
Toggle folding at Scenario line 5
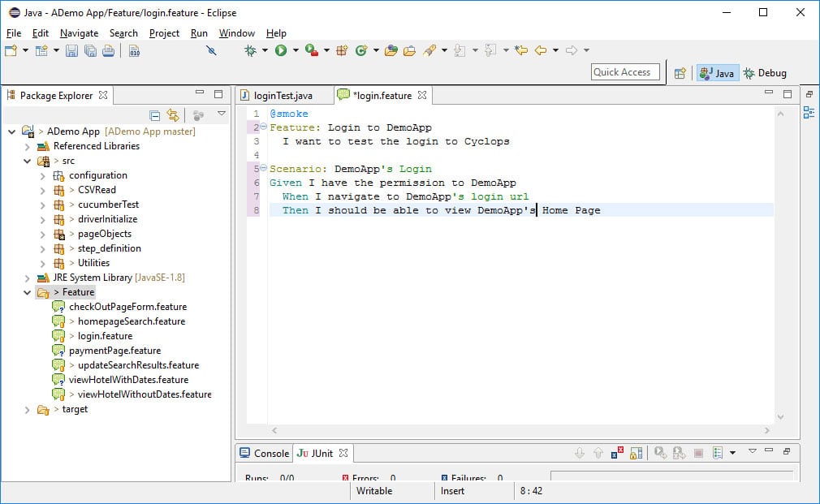coord(264,168)
